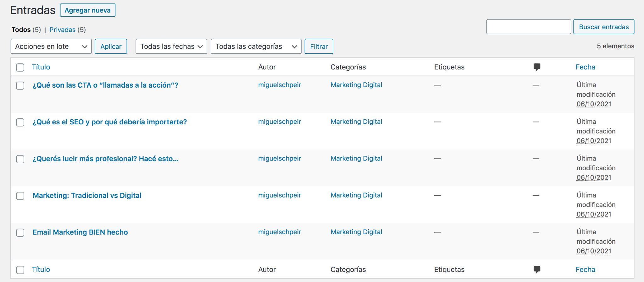
Task: Select all posts with the header checkbox
Action: (x=20, y=68)
